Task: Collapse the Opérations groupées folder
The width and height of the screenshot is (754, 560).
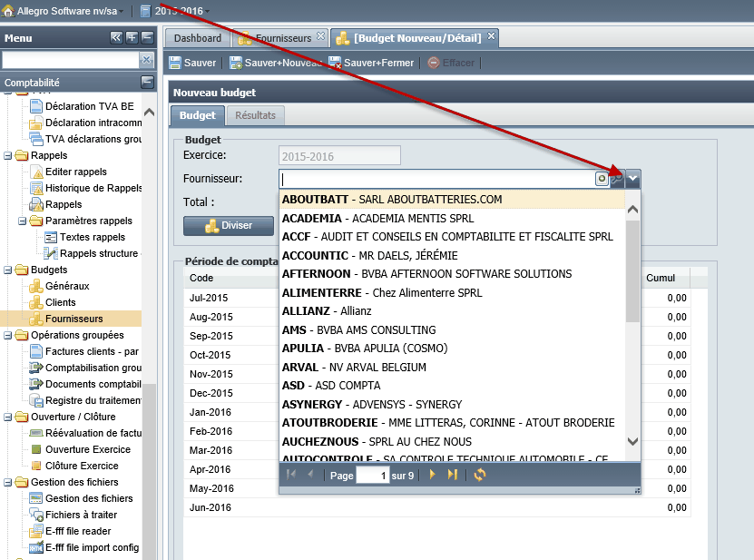Action: [7, 335]
